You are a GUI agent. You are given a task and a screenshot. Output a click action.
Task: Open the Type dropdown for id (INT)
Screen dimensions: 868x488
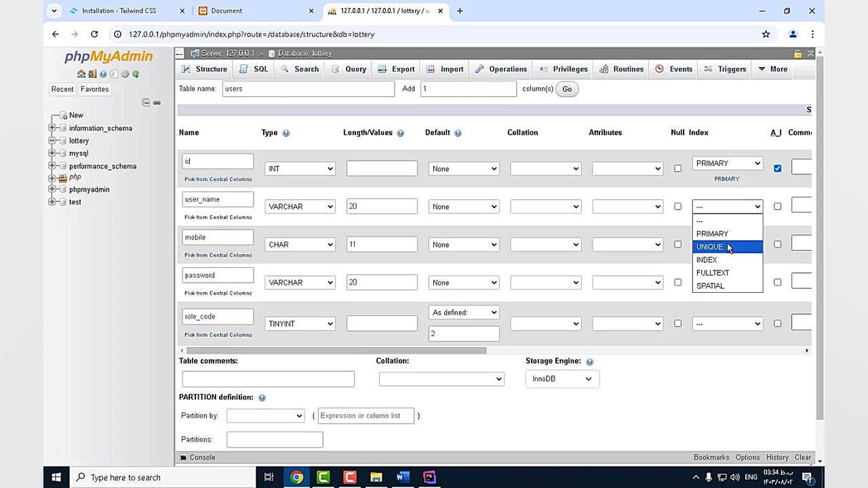point(300,169)
